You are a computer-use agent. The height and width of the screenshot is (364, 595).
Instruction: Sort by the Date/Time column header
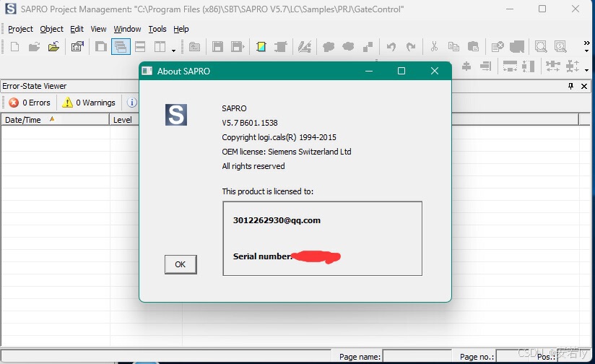point(55,120)
